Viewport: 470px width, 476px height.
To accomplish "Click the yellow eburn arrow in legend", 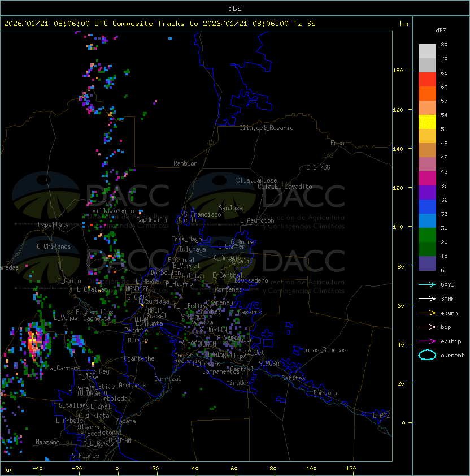I will (427, 313).
